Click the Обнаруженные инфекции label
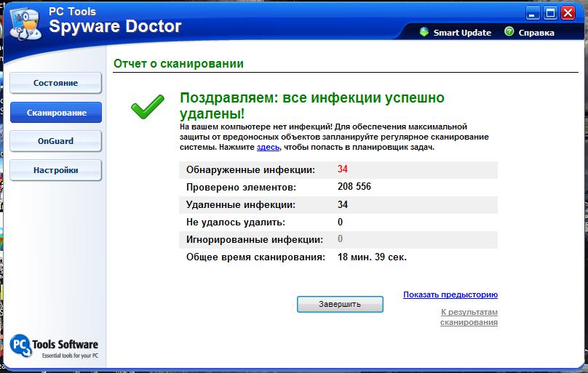Screen dimensions: 588x373 pyautogui.click(x=250, y=170)
